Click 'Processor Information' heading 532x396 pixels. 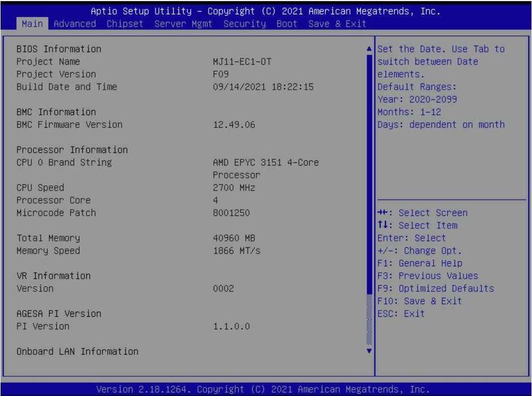click(x=72, y=149)
